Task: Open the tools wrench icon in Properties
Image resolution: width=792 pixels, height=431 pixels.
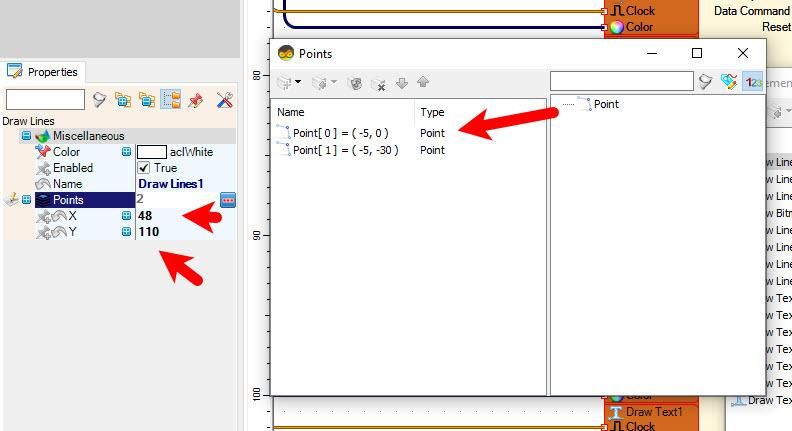Action: tap(225, 100)
